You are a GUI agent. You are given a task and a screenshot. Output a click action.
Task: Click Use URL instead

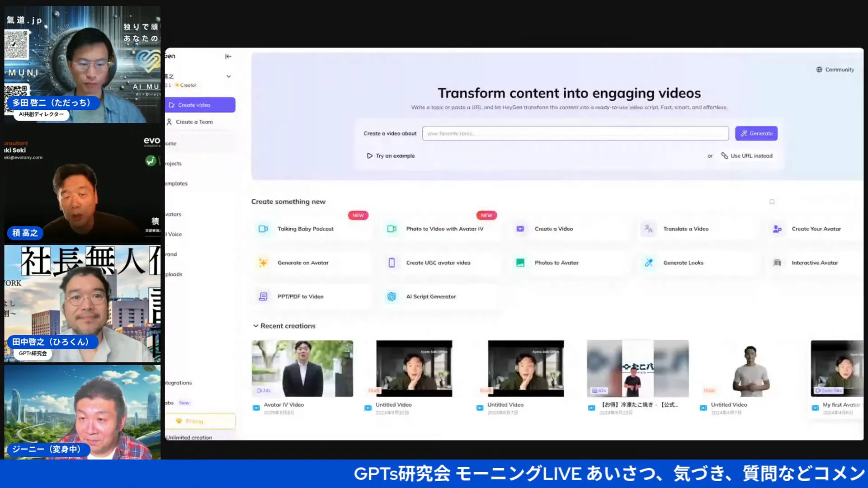click(x=747, y=156)
